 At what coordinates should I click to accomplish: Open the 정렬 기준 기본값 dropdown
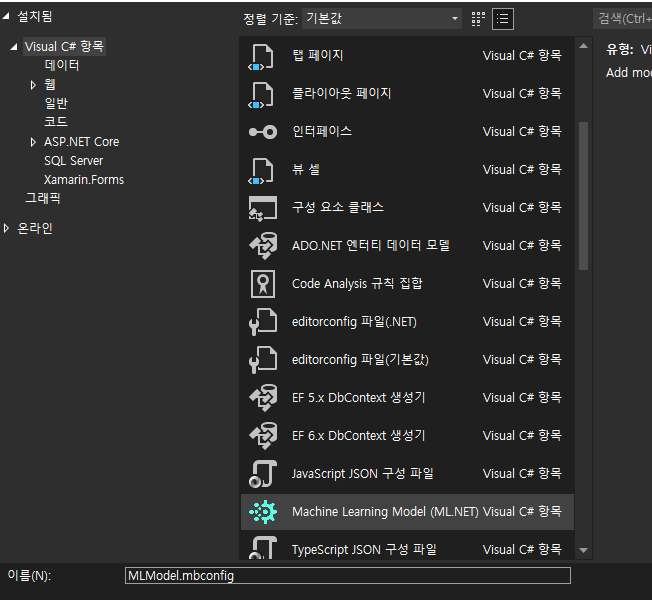click(382, 19)
